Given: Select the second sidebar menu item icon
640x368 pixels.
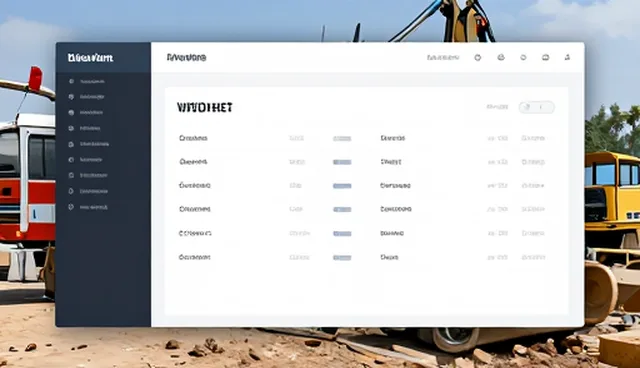Looking at the screenshot, I should click(x=71, y=97).
